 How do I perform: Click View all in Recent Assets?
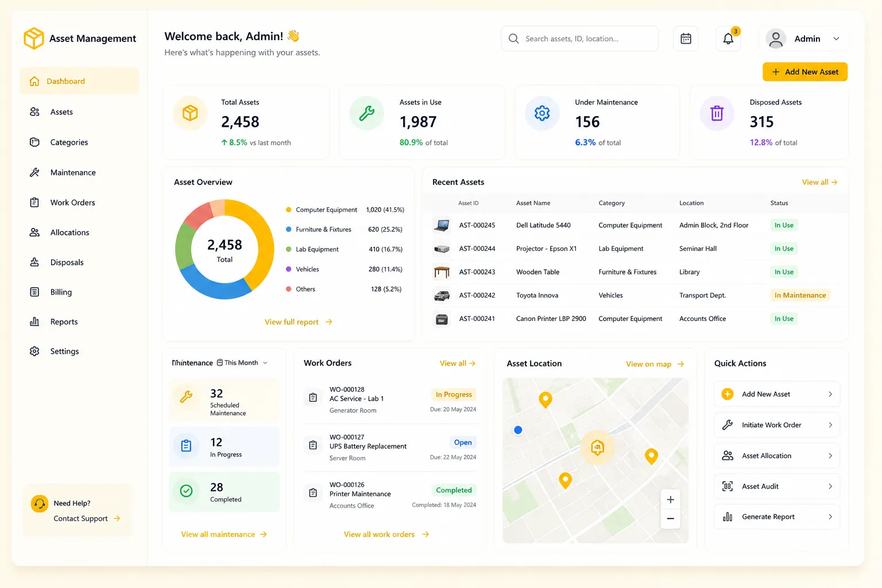(819, 182)
